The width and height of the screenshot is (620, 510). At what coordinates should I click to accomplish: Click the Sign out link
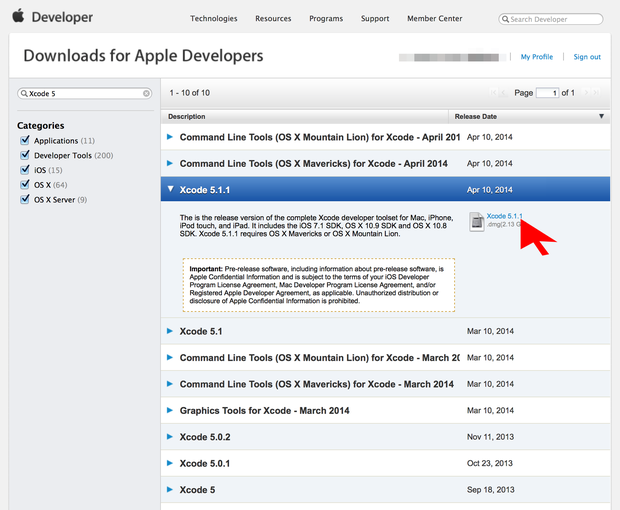587,57
